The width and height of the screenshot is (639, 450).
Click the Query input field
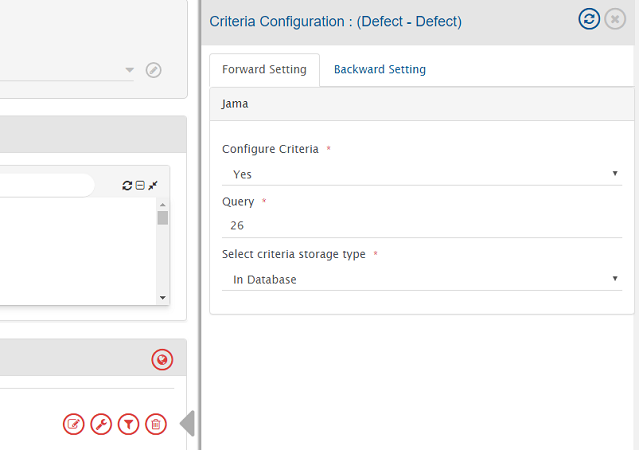[421, 226]
